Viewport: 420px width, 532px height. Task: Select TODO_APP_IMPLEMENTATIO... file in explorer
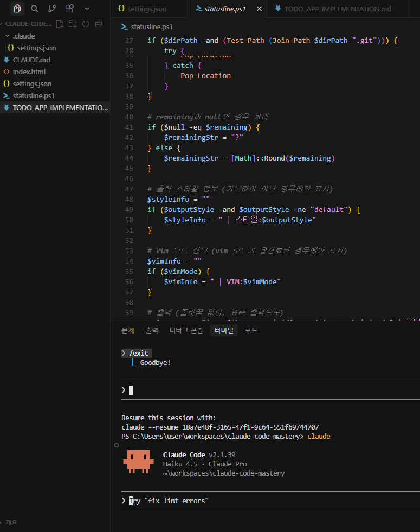[55, 107]
